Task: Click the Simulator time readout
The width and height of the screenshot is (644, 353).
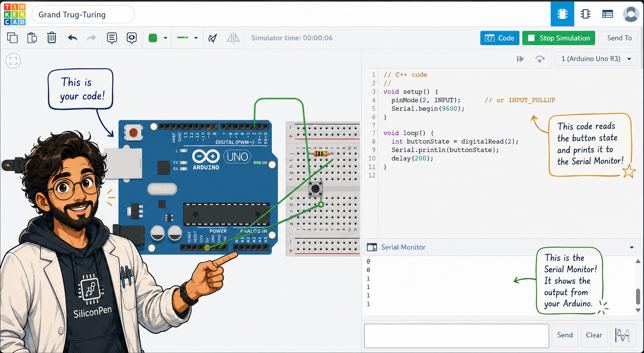Action: (292, 38)
